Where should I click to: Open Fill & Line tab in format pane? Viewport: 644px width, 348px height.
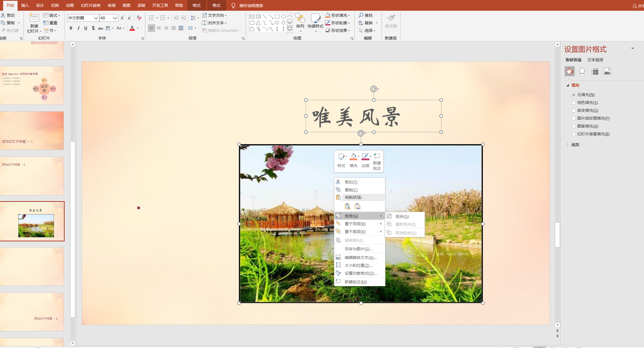tap(570, 71)
